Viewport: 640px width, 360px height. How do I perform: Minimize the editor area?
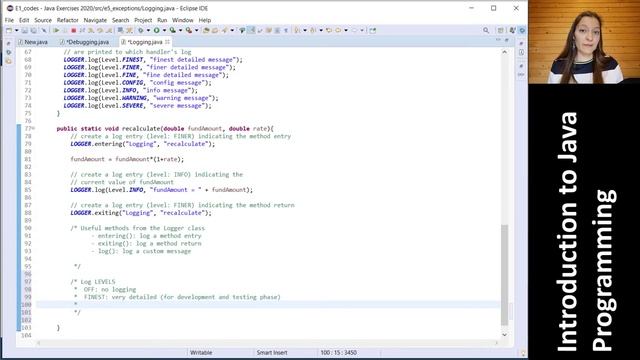pyautogui.click(x=498, y=40)
